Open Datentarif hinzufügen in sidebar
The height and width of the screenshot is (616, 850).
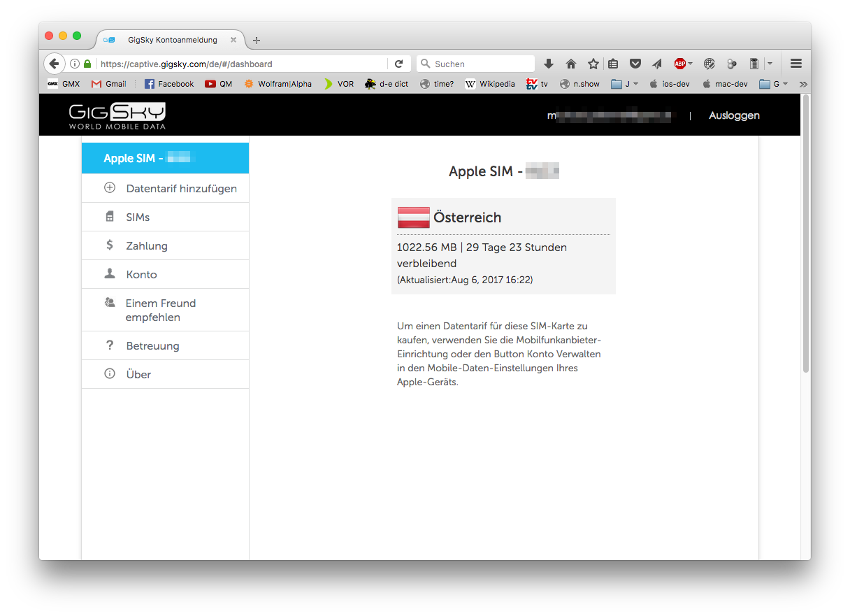[181, 189]
